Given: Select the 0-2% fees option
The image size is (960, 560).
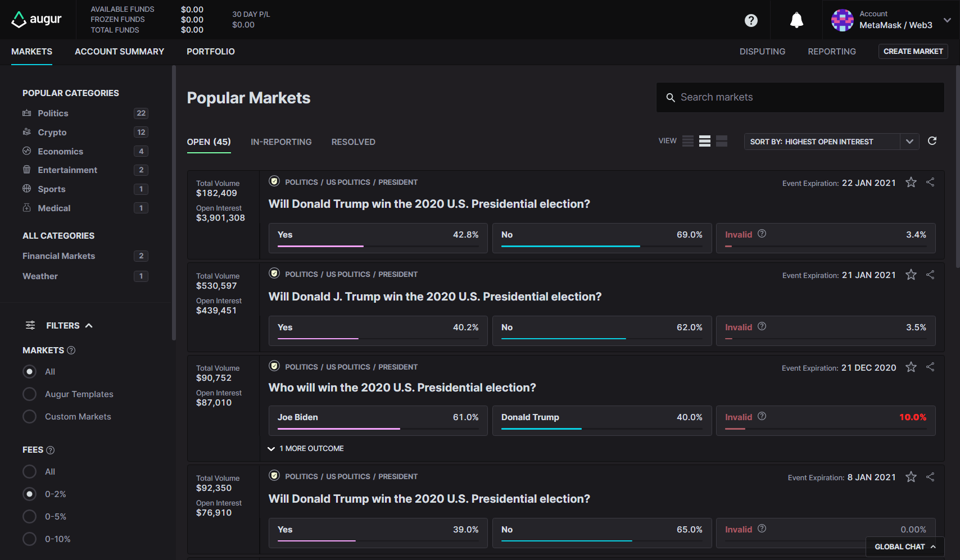Looking at the screenshot, I should [30, 494].
